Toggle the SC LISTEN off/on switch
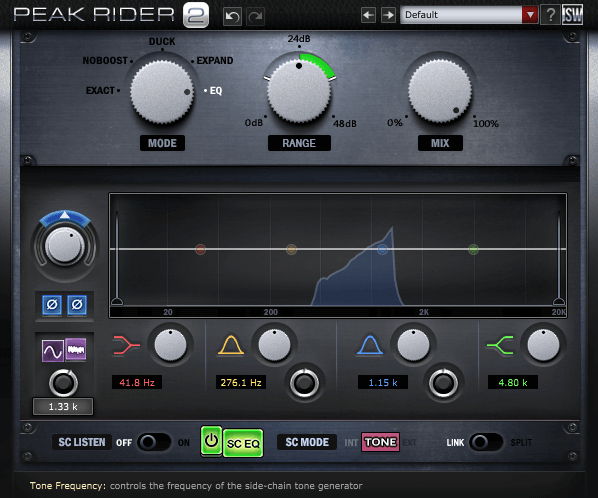598x498 pixels. [x=154, y=442]
